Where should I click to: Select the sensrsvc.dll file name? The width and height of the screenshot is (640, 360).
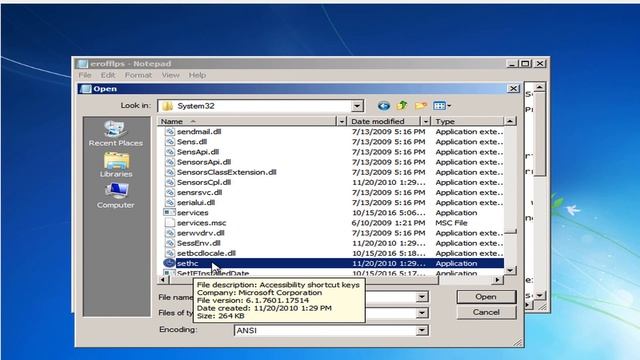200,192
